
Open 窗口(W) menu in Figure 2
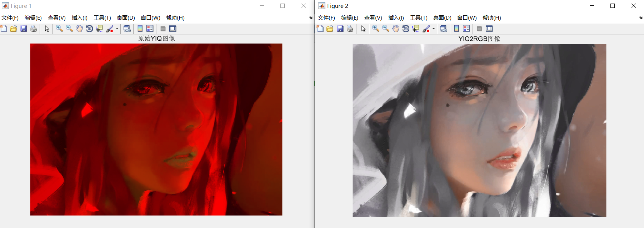(467, 18)
